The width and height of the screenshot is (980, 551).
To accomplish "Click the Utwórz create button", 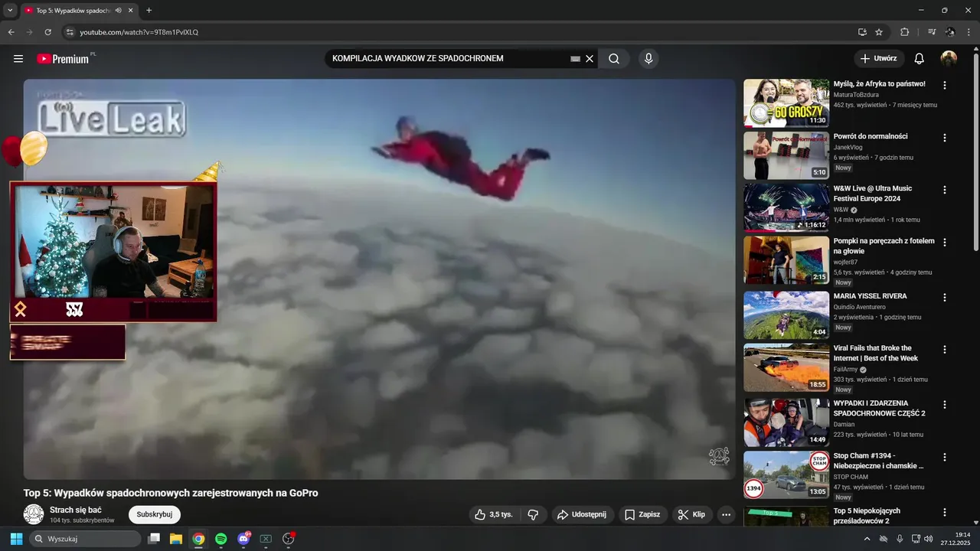I will (x=879, y=58).
